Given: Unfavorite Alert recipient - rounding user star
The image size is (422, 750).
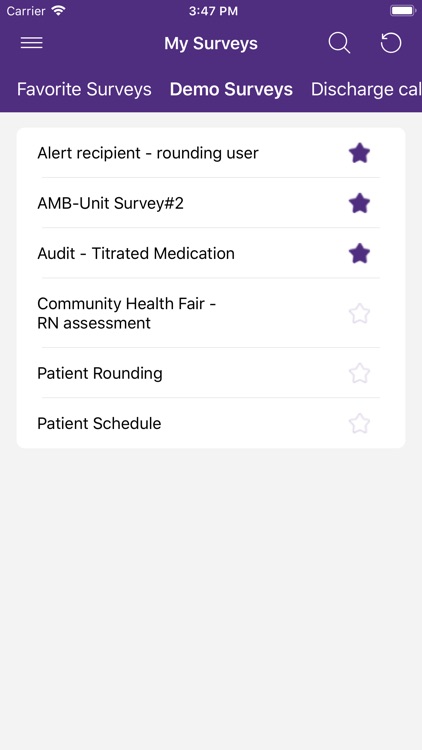Looking at the screenshot, I should tap(359, 153).
